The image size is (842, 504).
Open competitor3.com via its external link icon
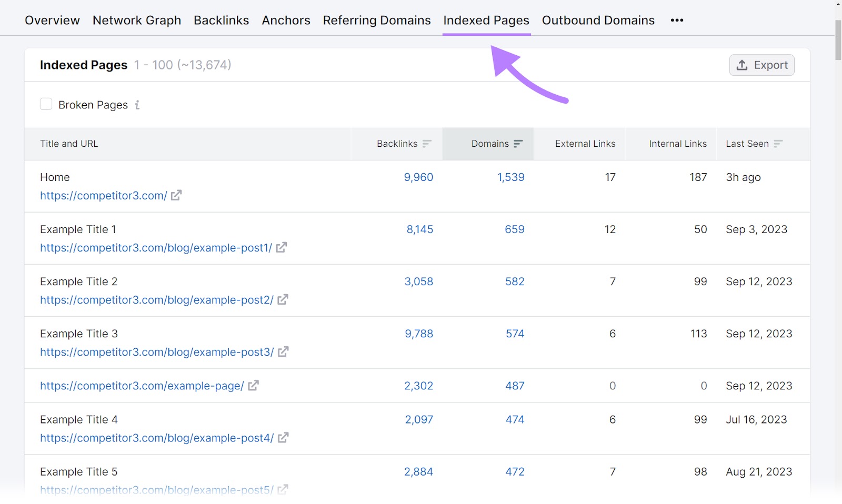[177, 195]
